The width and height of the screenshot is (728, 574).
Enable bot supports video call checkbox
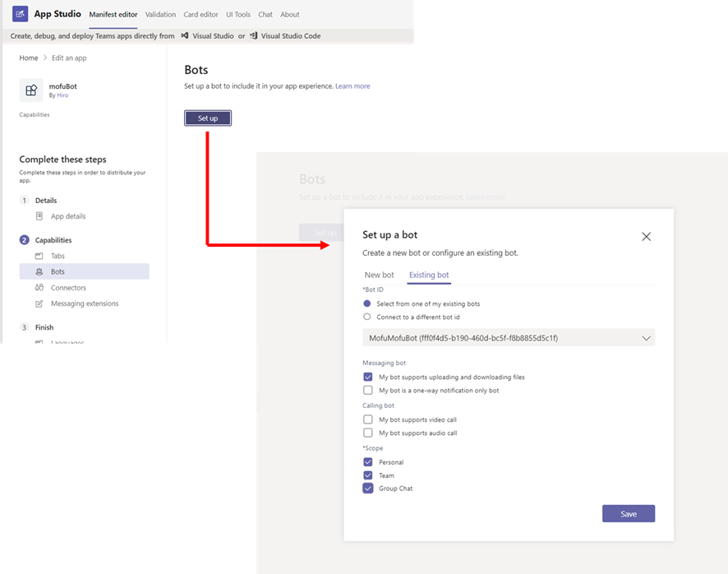pyautogui.click(x=368, y=419)
